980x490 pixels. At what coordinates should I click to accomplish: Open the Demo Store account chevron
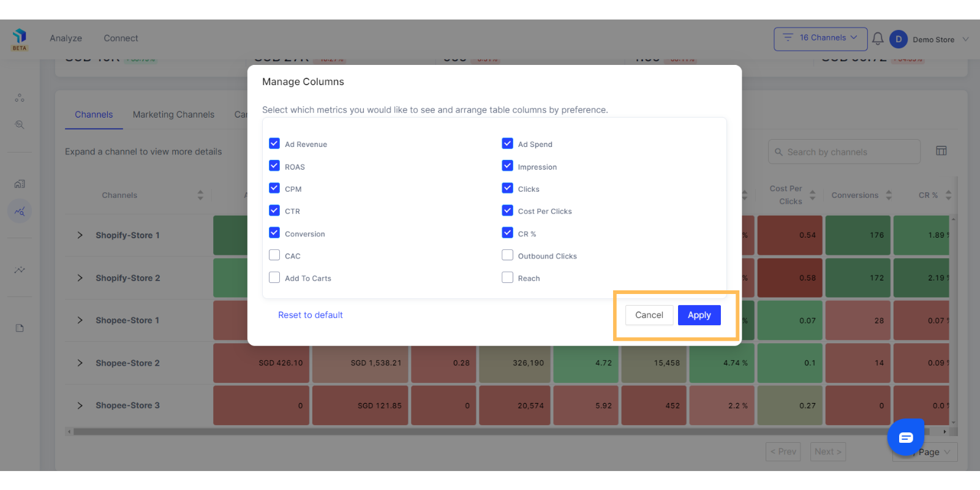[966, 39]
